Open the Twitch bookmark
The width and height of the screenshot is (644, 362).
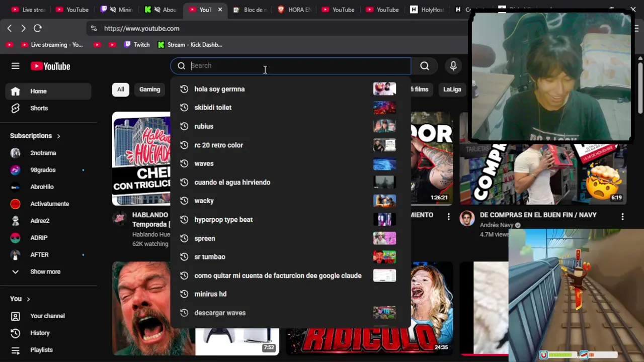click(x=137, y=45)
